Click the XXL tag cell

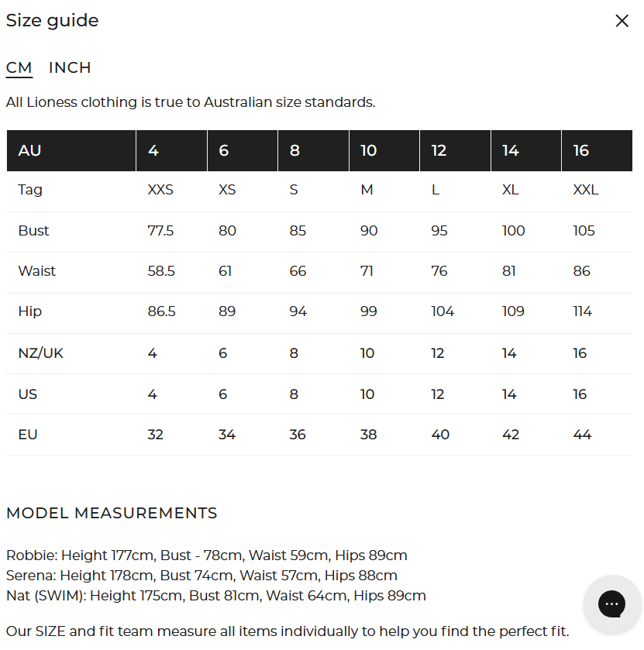[x=585, y=190]
